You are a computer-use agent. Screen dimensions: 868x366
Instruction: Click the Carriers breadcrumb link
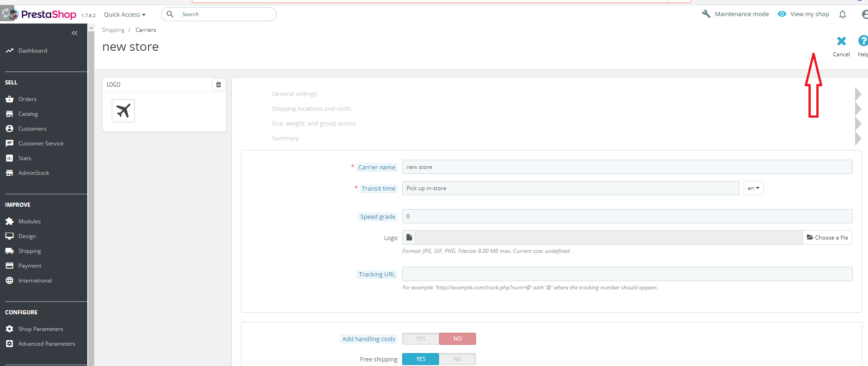146,30
